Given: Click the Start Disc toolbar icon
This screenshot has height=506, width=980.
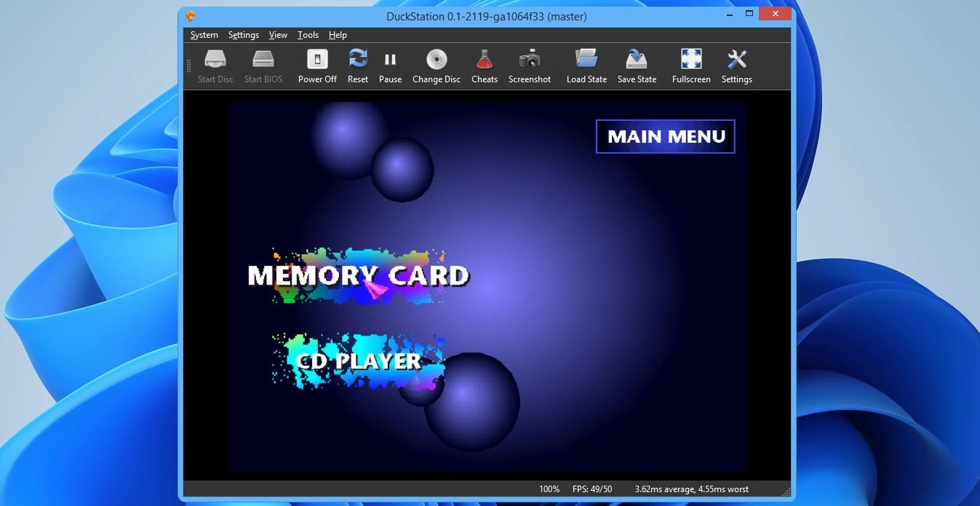Looking at the screenshot, I should coord(215,66).
